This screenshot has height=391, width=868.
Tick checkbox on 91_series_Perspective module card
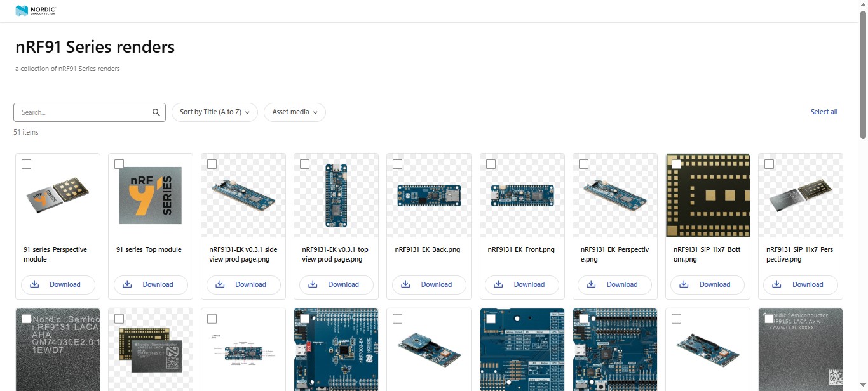point(26,164)
